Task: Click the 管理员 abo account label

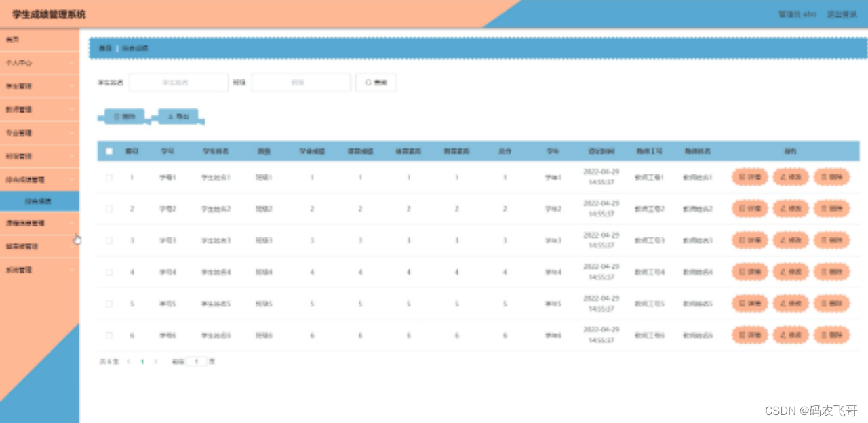Action: pos(797,14)
